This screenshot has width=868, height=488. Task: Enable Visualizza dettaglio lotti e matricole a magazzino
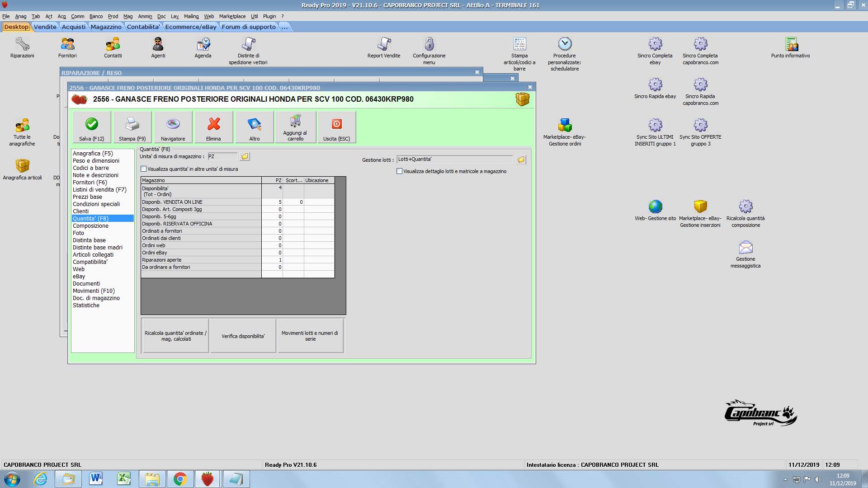click(399, 171)
